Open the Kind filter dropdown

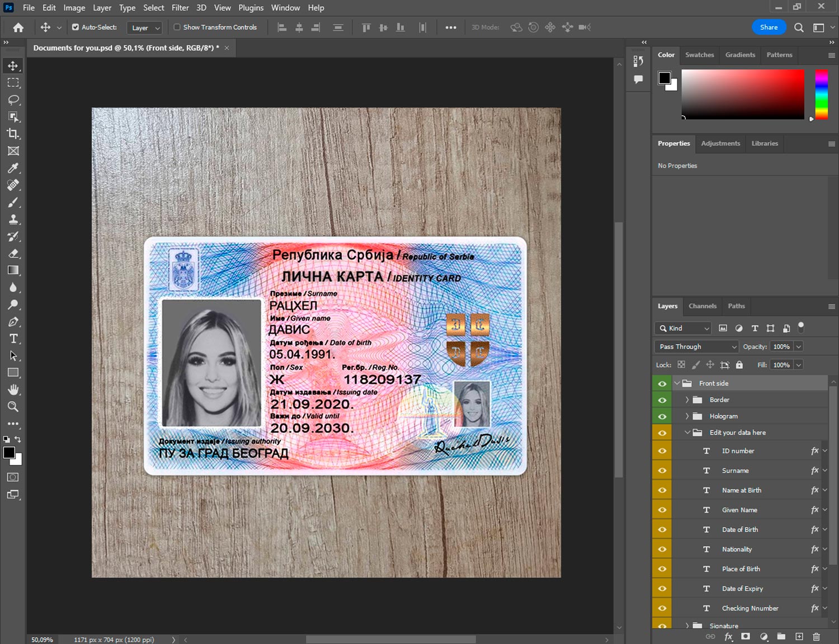pos(684,328)
